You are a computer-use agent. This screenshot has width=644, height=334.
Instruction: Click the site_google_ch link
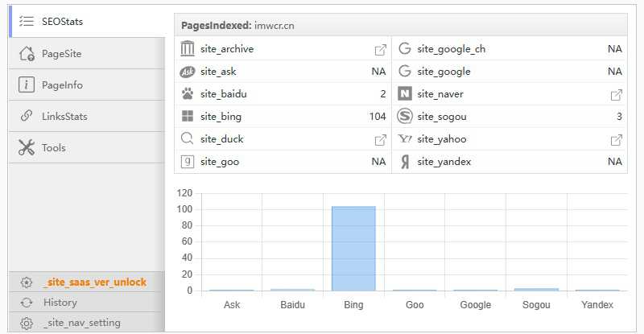(451, 49)
